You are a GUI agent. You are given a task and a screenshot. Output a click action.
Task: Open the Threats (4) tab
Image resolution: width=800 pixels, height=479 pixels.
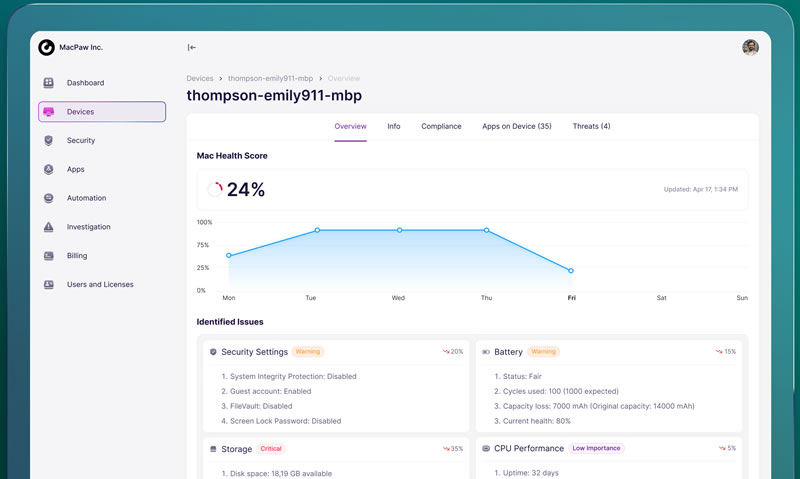tap(591, 126)
